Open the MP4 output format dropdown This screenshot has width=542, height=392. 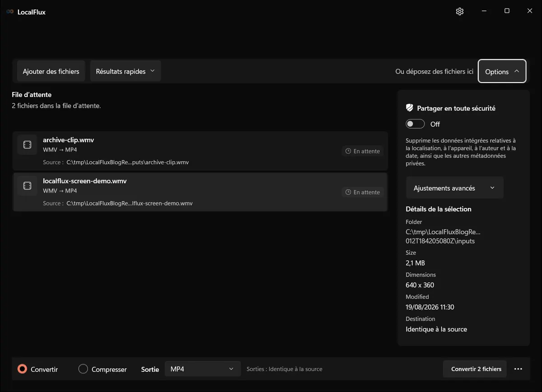click(x=202, y=369)
